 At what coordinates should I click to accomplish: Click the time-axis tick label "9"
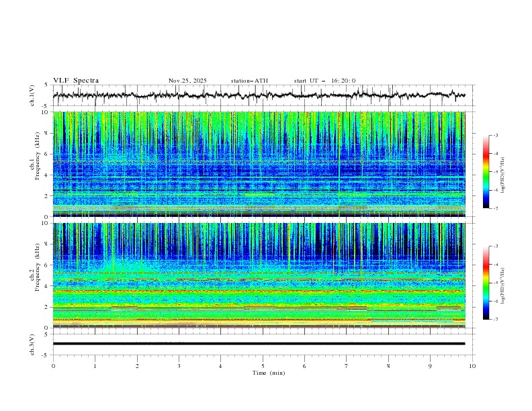430,366
